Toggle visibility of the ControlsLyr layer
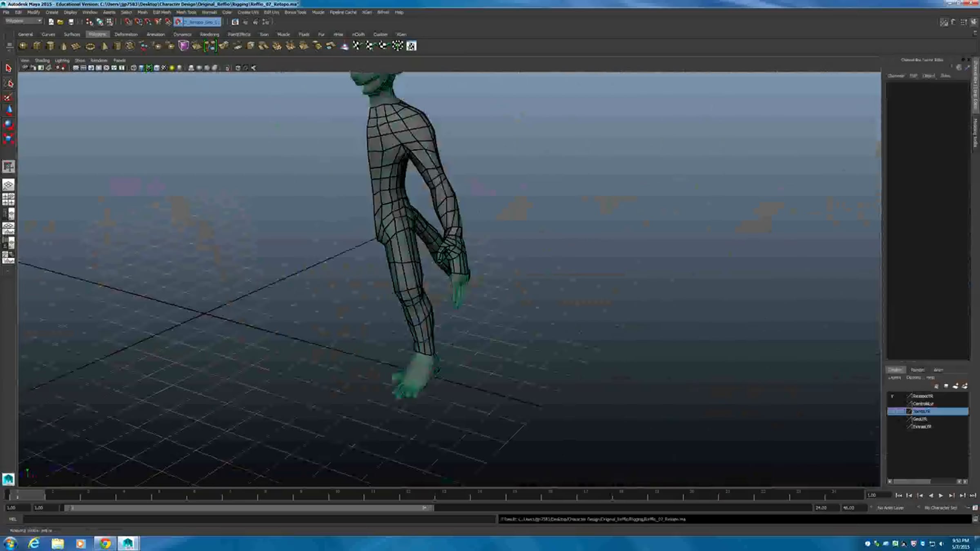The image size is (980, 551). 892,404
